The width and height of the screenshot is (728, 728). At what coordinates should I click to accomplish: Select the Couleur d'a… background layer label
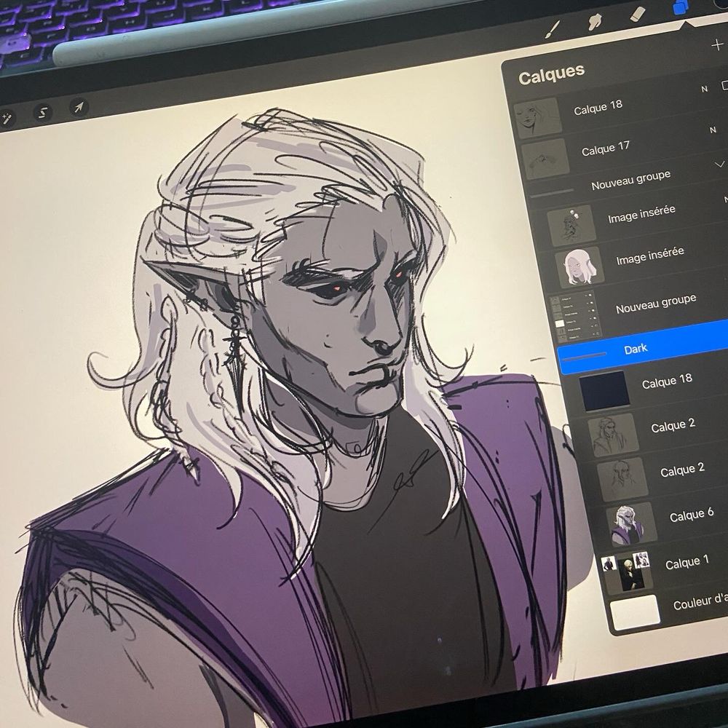[700, 601]
